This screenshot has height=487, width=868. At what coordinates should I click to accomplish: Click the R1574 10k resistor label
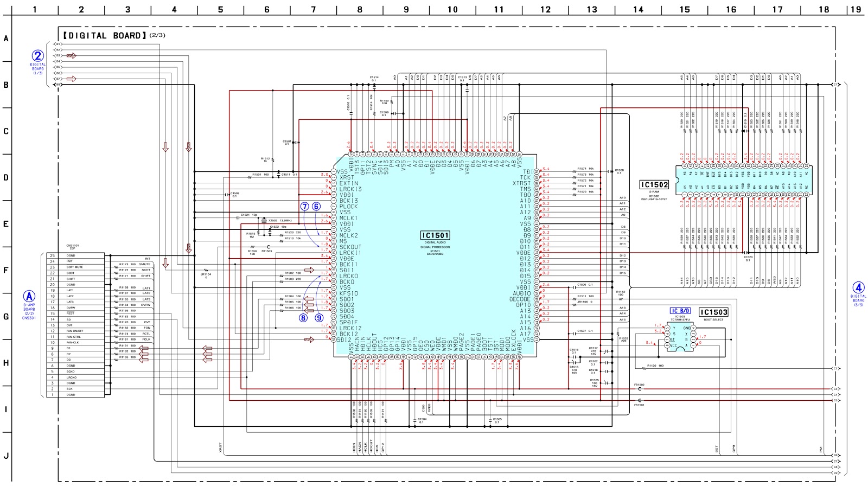(585, 169)
